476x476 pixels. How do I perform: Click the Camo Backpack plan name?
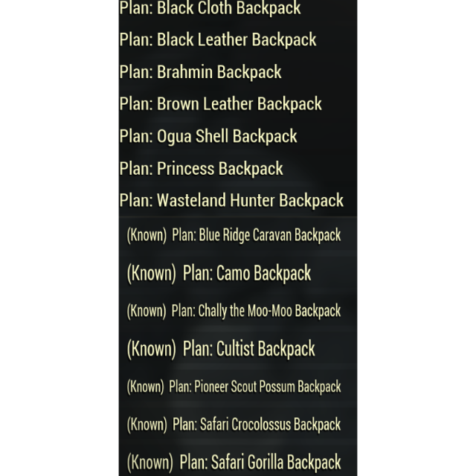(x=247, y=273)
